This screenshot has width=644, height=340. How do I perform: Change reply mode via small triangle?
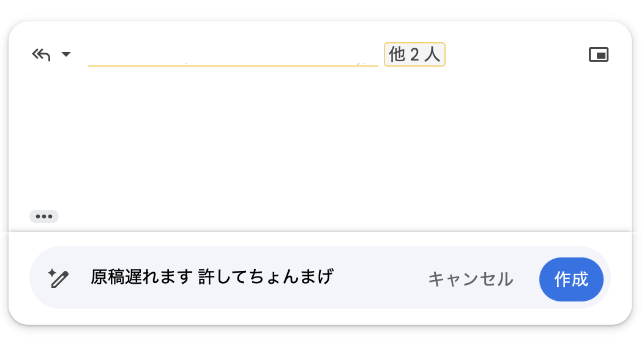point(66,55)
